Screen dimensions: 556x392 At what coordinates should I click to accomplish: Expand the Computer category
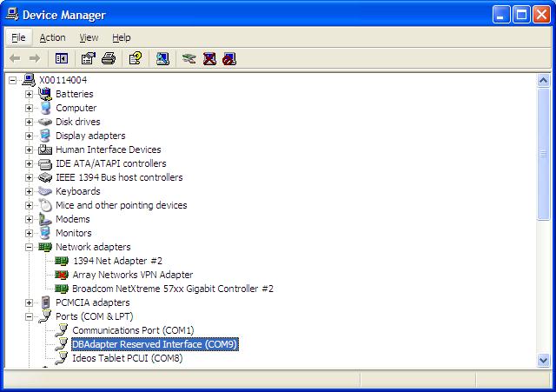pos(29,108)
